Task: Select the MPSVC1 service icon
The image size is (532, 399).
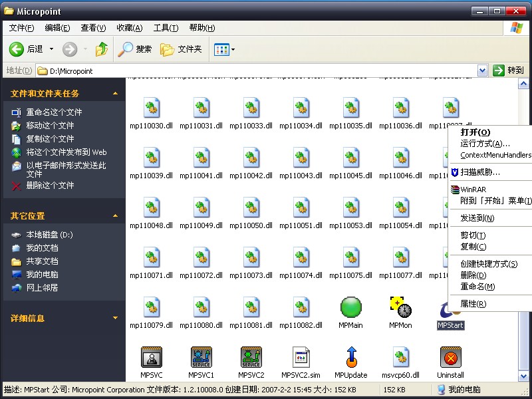Action: pos(201,357)
